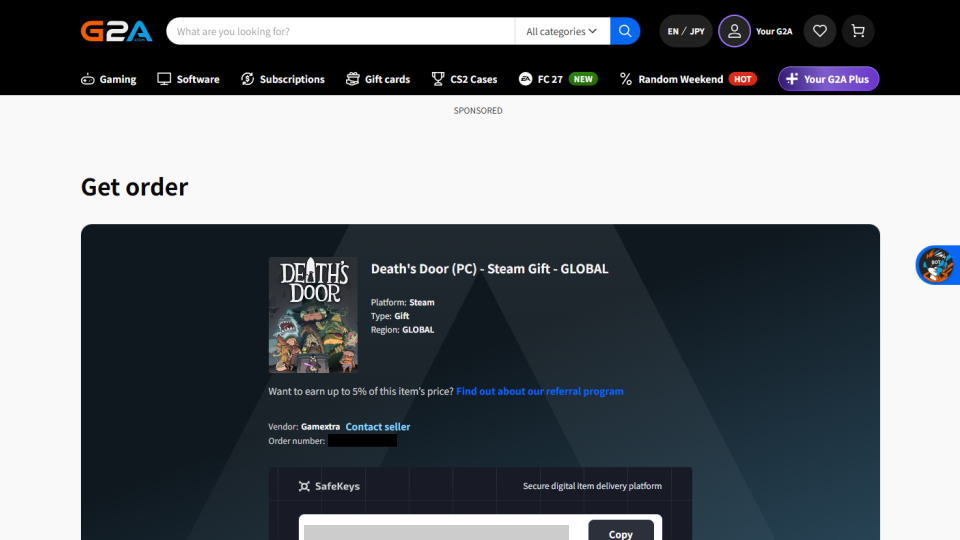The height and width of the screenshot is (540, 960).
Task: Click the SPONSORED label
Action: (478, 111)
